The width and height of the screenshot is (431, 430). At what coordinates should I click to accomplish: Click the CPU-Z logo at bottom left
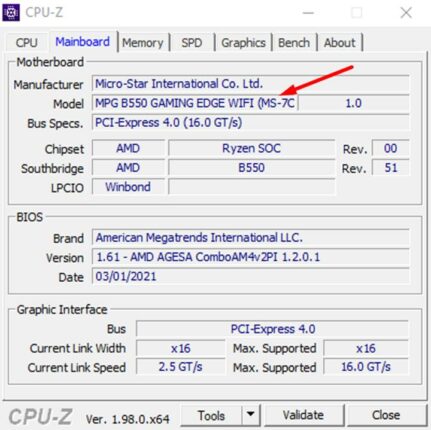pyautogui.click(x=40, y=417)
